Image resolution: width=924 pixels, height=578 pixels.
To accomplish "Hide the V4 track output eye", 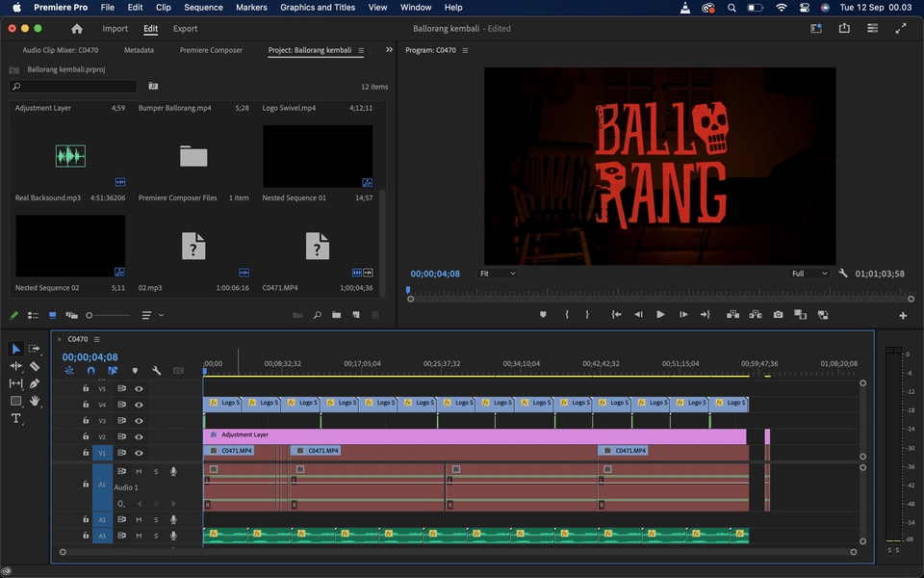I will (x=139, y=405).
